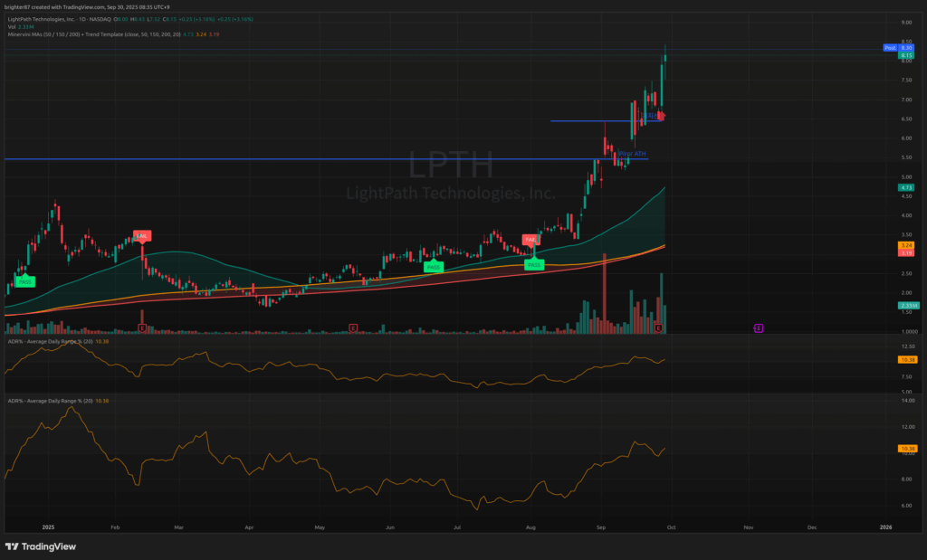Select the 4.73 moving average axis tag
927x560 pixels.
906,187
